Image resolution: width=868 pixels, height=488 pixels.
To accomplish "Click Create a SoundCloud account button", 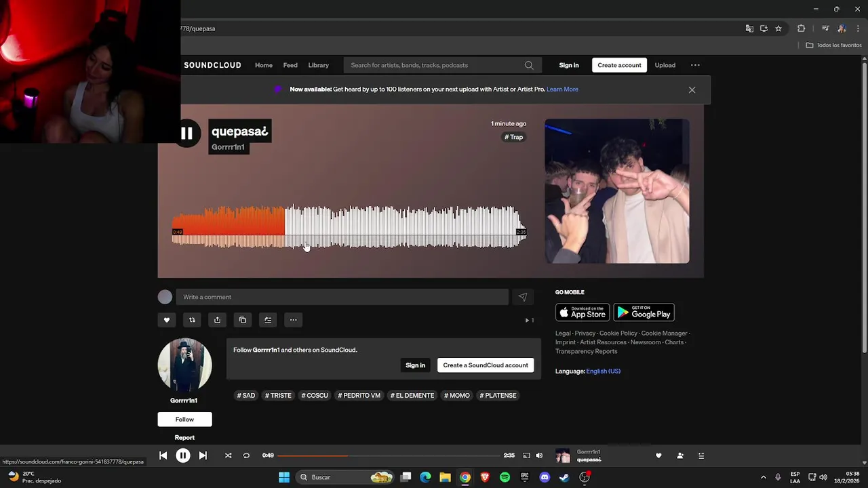I will coord(486,365).
